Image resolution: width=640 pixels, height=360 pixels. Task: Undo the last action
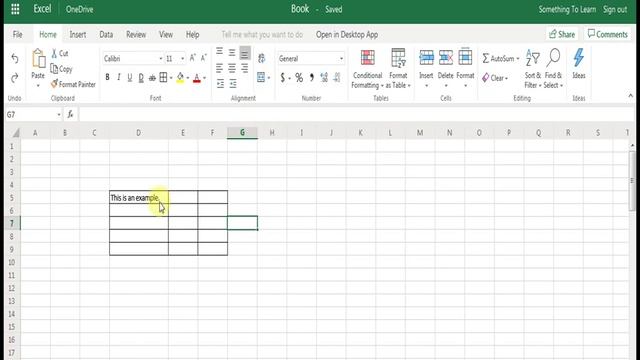(15, 59)
